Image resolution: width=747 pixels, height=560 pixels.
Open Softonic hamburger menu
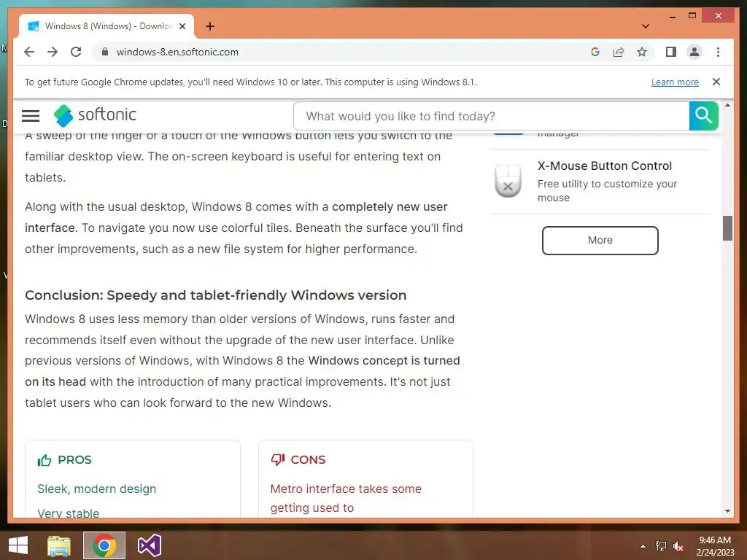pos(31,116)
